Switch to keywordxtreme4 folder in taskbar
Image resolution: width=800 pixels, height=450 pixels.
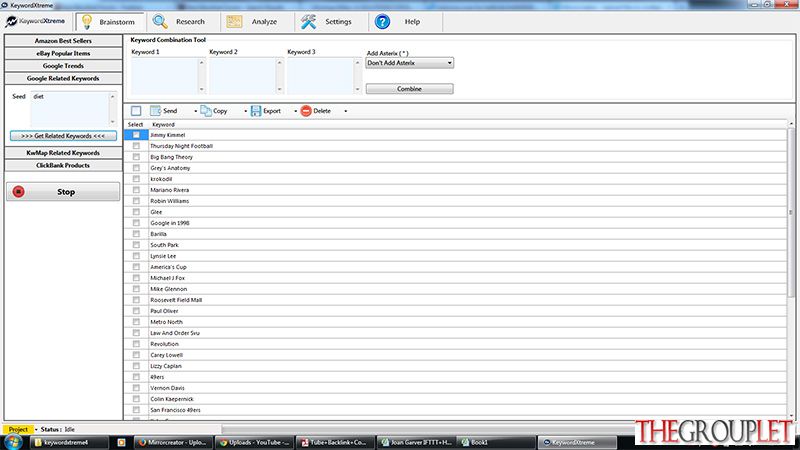[x=69, y=442]
